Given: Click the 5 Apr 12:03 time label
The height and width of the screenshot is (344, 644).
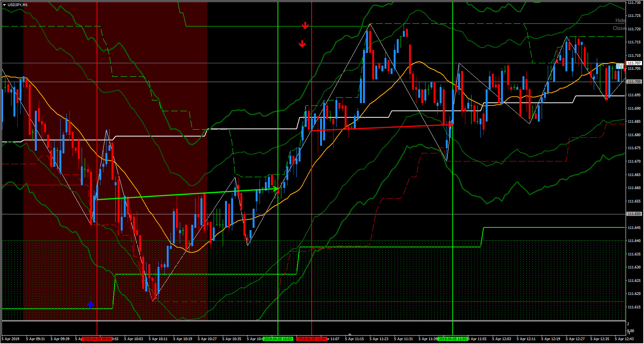Looking at the screenshot, I should [x=501, y=339].
